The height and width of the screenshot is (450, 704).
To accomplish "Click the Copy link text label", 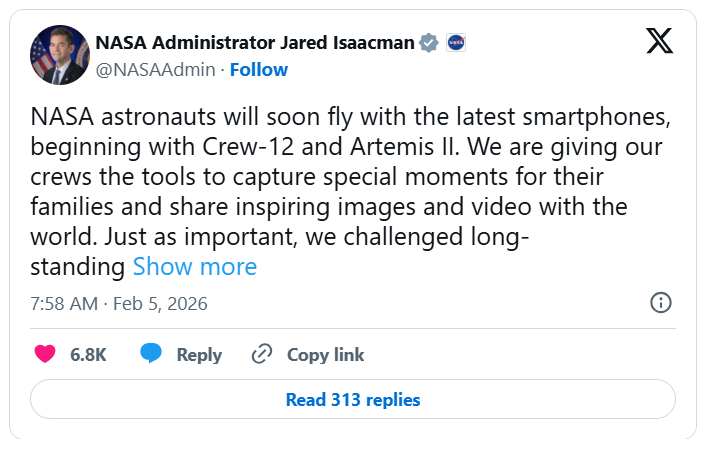I will tap(325, 355).
